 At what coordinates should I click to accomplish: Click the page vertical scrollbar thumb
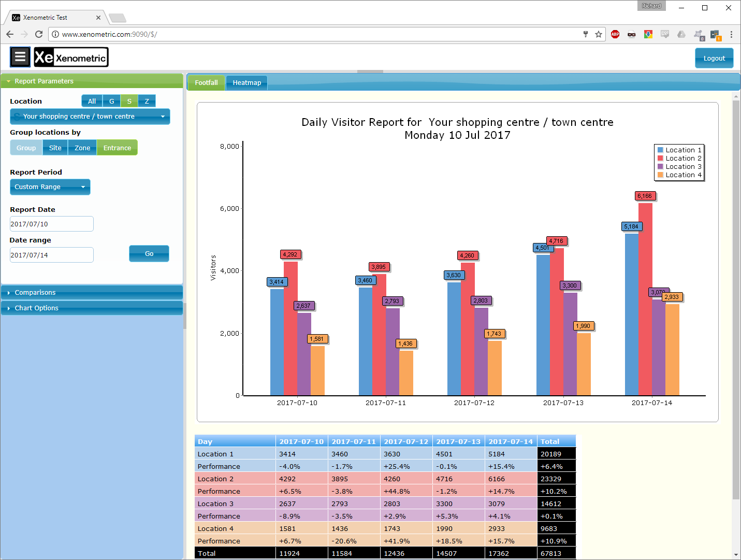(736, 300)
